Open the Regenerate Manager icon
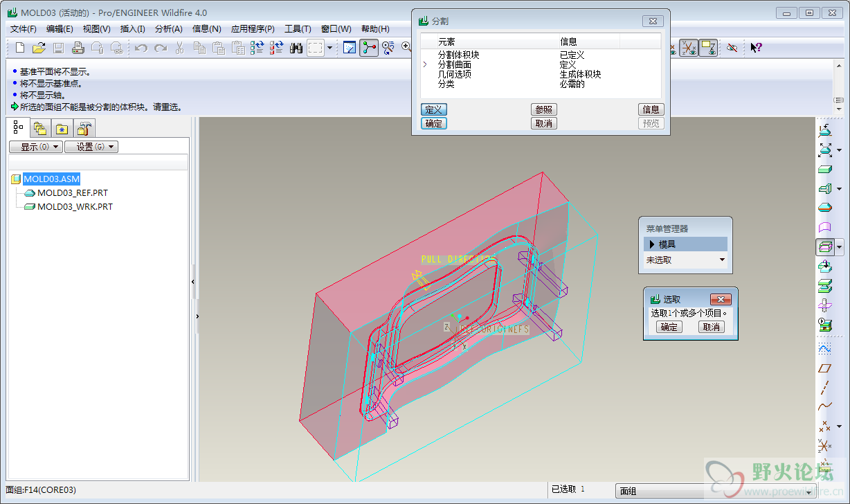This screenshot has height=504, width=850. [277, 48]
